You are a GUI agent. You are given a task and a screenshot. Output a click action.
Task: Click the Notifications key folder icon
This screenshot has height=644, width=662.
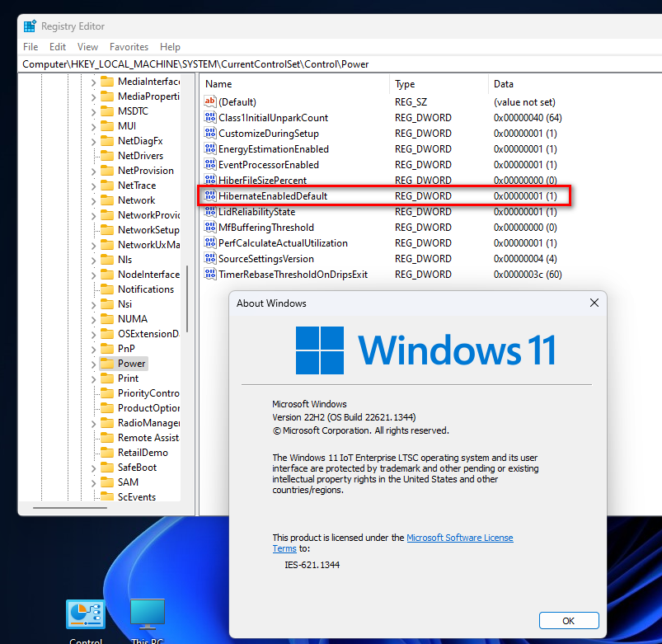[107, 289]
